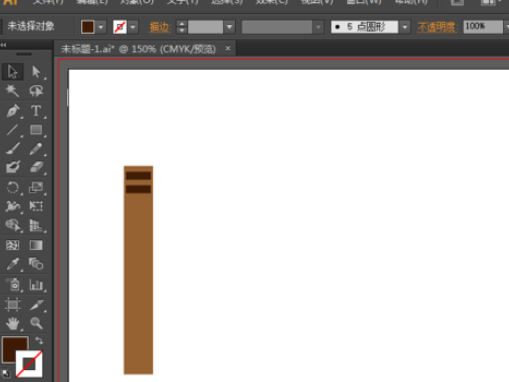Pick the Artboard tool

[x=13, y=304]
